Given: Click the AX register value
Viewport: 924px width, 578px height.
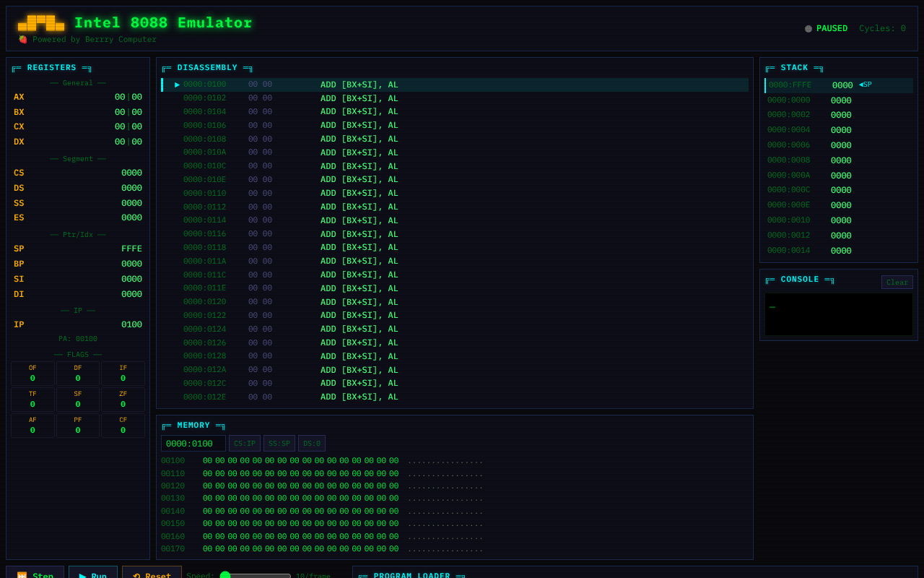Looking at the screenshot, I should (128, 97).
